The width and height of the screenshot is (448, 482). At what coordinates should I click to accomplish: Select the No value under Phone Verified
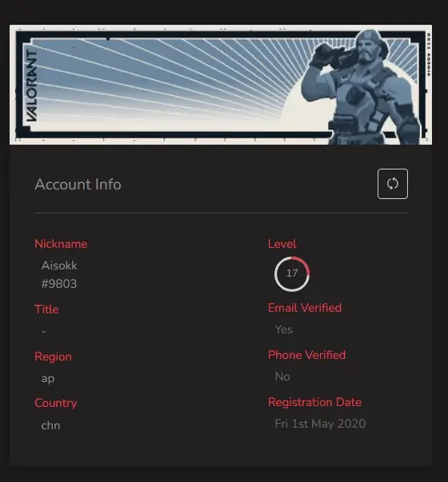click(282, 376)
